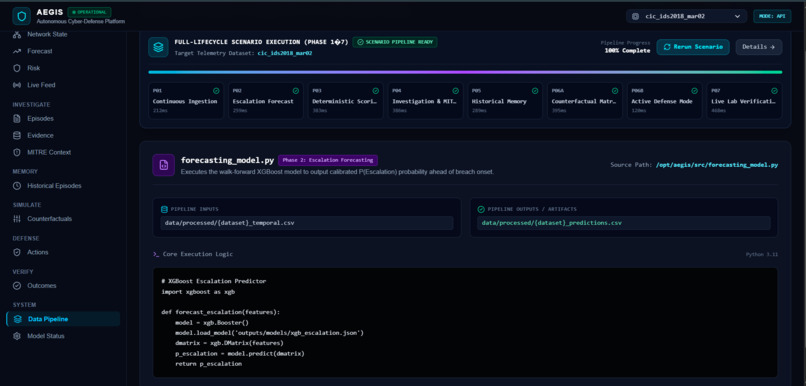The height and width of the screenshot is (386, 806).
Task: Click the P07 Live Lab Verification checkmark
Action: tap(775, 90)
